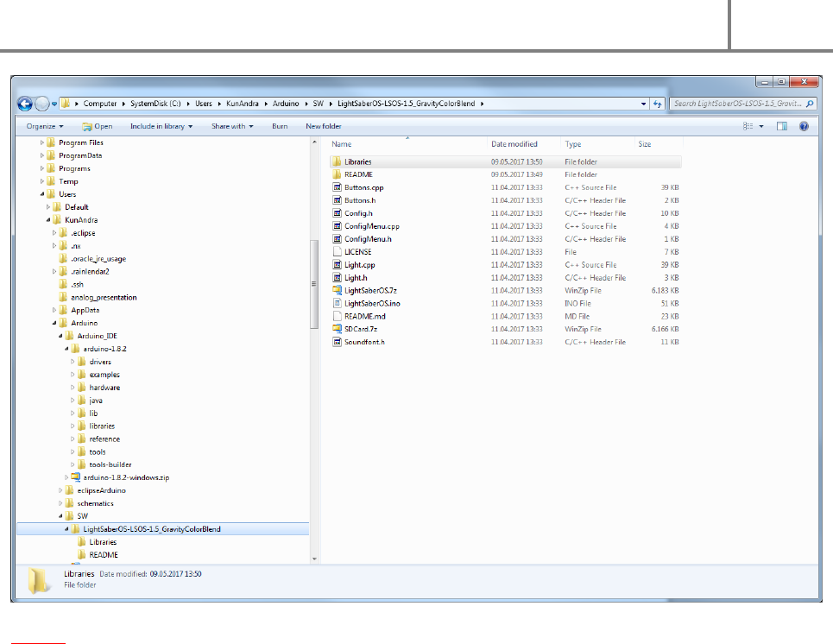Click the change view icon
This screenshot has height=644, width=833.
pos(748,126)
